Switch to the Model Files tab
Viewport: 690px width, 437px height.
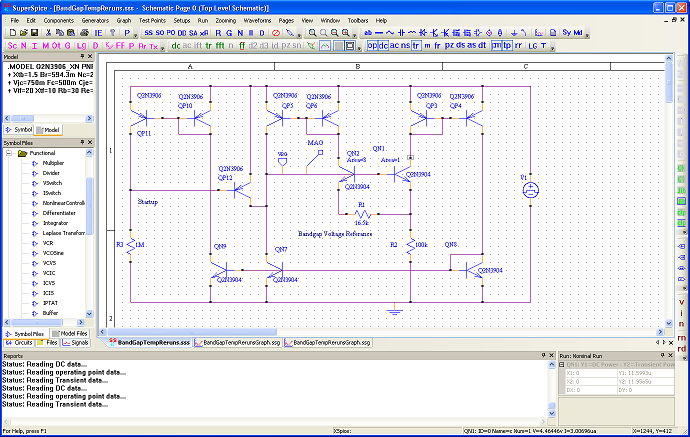[x=70, y=334]
